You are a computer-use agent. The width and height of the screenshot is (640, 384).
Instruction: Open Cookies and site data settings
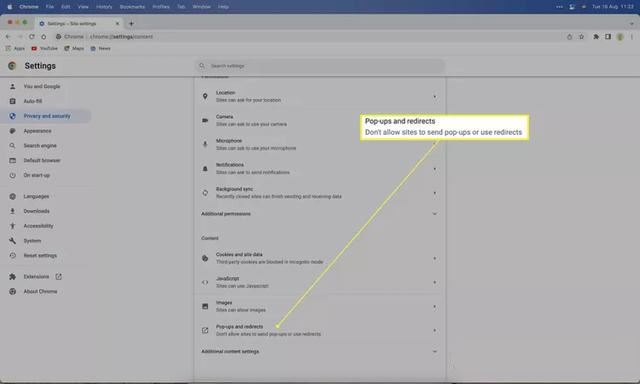point(319,258)
